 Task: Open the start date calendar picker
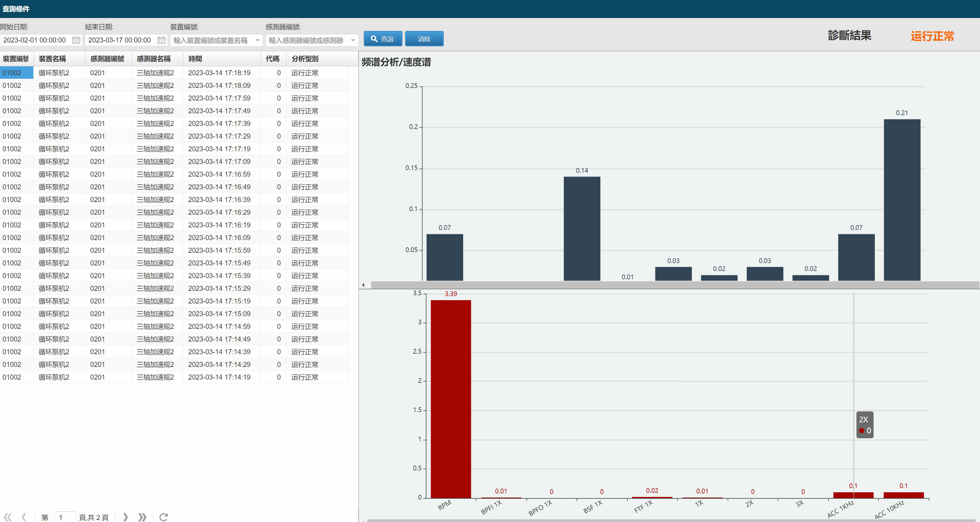tap(76, 40)
